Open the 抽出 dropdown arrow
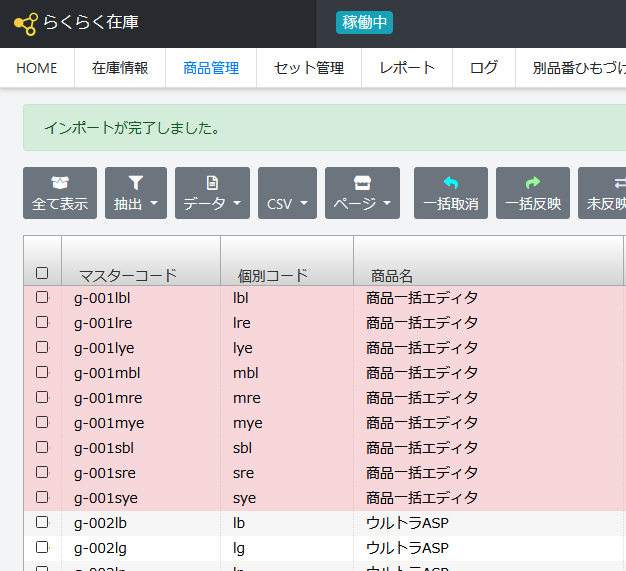Image resolution: width=626 pixels, height=571 pixels. click(154, 203)
